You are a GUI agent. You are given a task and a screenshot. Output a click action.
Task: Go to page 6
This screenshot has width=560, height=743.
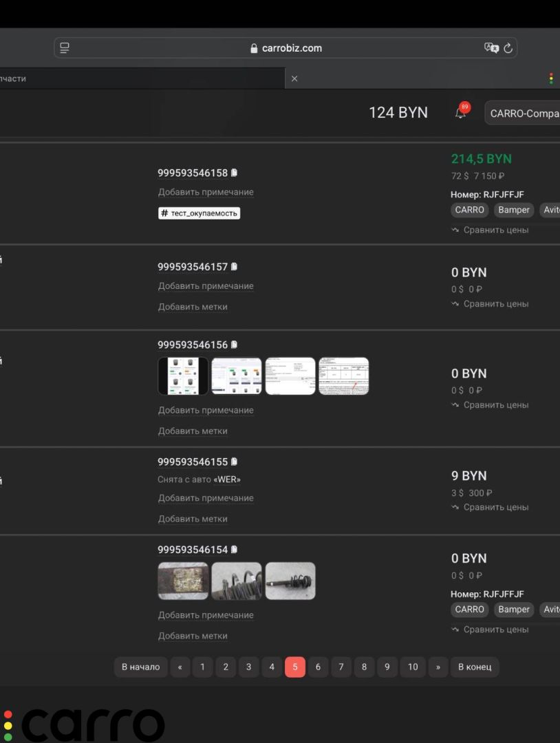[318, 667]
